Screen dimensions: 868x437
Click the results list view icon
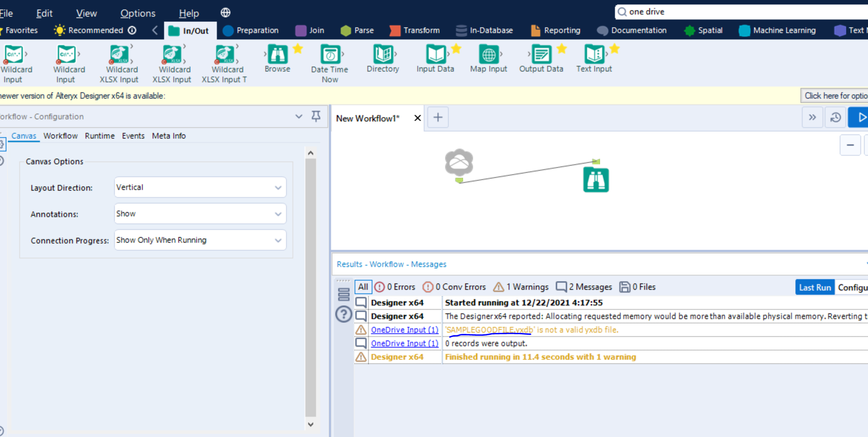click(x=343, y=295)
